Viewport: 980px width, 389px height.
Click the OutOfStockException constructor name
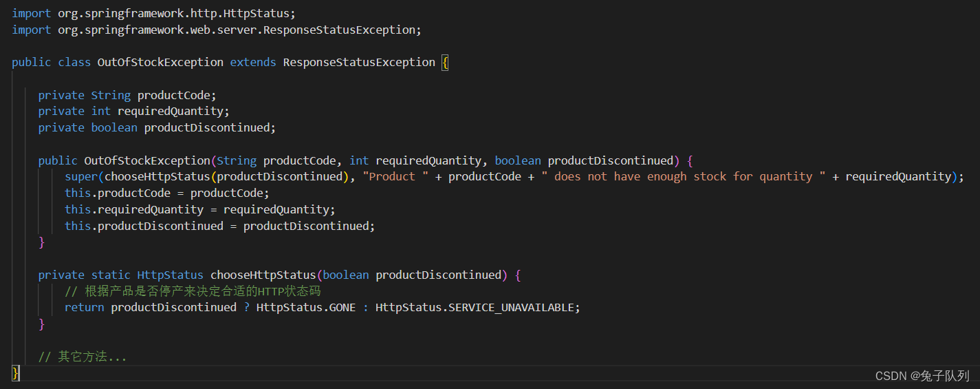coord(147,160)
